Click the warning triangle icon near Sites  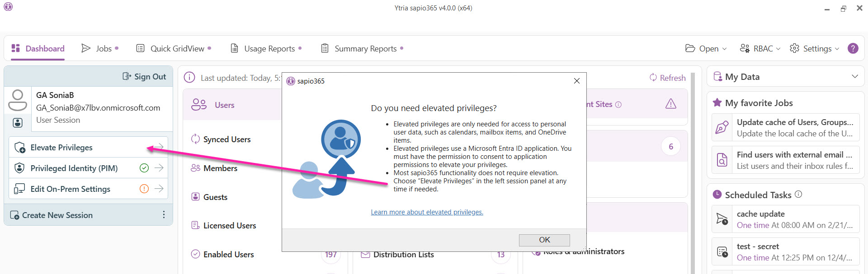click(x=671, y=104)
